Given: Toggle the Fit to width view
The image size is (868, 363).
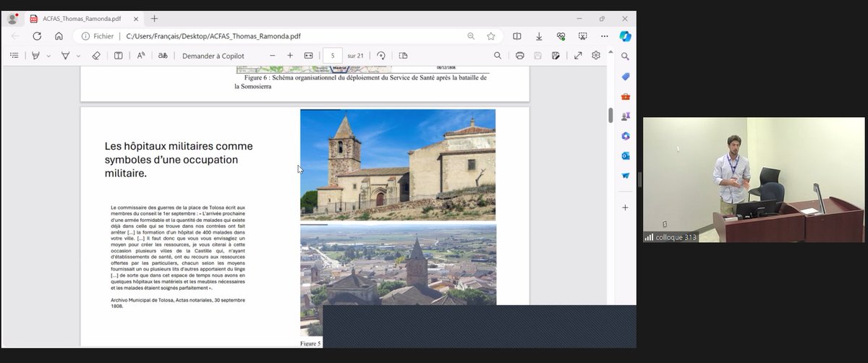Looking at the screenshot, I should click(x=309, y=56).
